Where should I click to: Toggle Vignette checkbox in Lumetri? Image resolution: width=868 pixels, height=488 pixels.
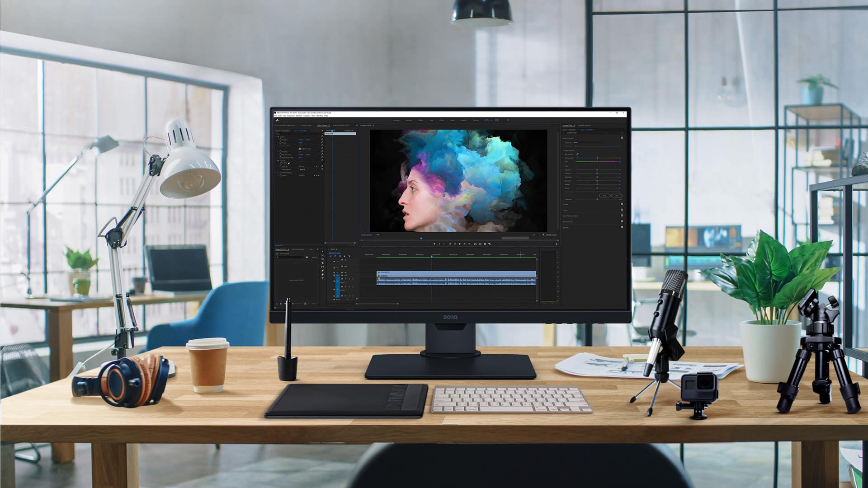pyautogui.click(x=622, y=227)
